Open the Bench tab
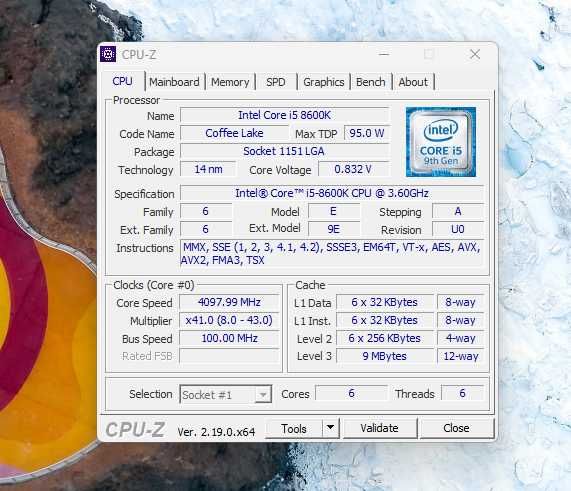This screenshot has height=491, width=571. pyautogui.click(x=370, y=82)
